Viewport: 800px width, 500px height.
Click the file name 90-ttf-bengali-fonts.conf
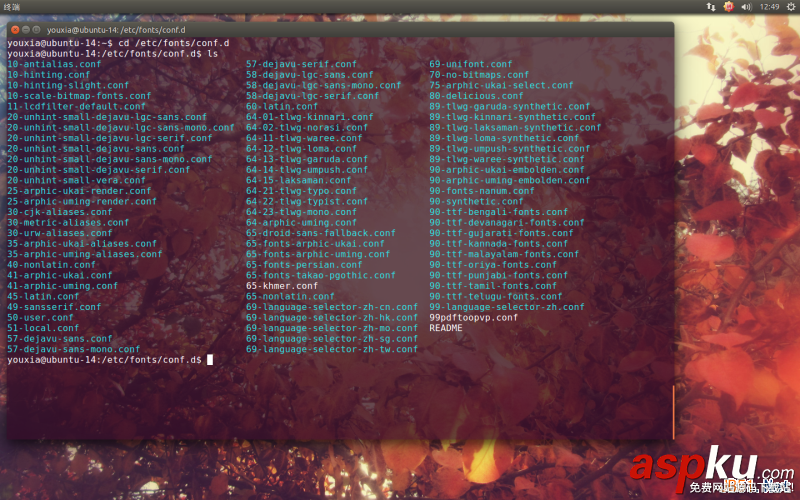tap(498, 212)
